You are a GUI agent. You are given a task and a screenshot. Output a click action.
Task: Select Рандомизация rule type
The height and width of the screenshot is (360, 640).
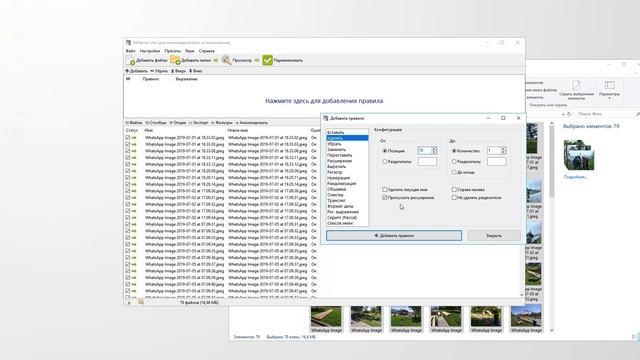point(347,184)
